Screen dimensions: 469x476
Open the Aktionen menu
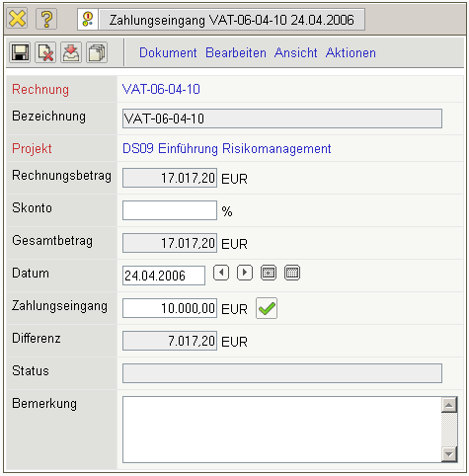click(351, 52)
